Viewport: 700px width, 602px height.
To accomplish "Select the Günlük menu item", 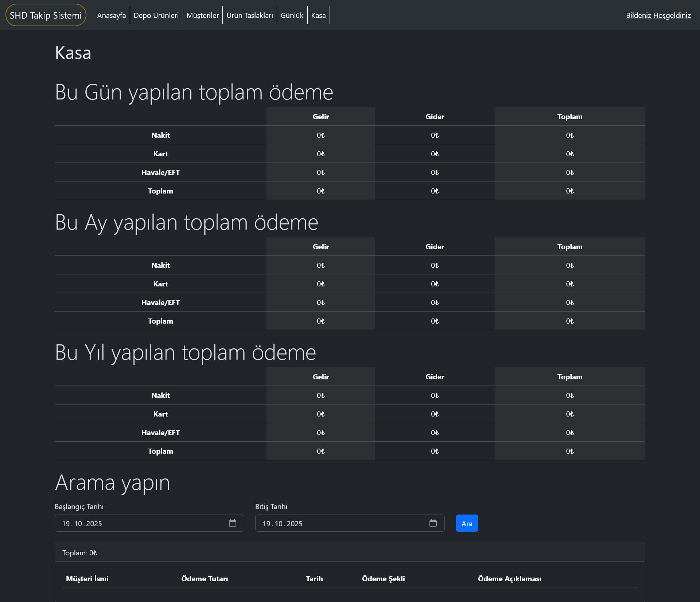I will pyautogui.click(x=292, y=15).
